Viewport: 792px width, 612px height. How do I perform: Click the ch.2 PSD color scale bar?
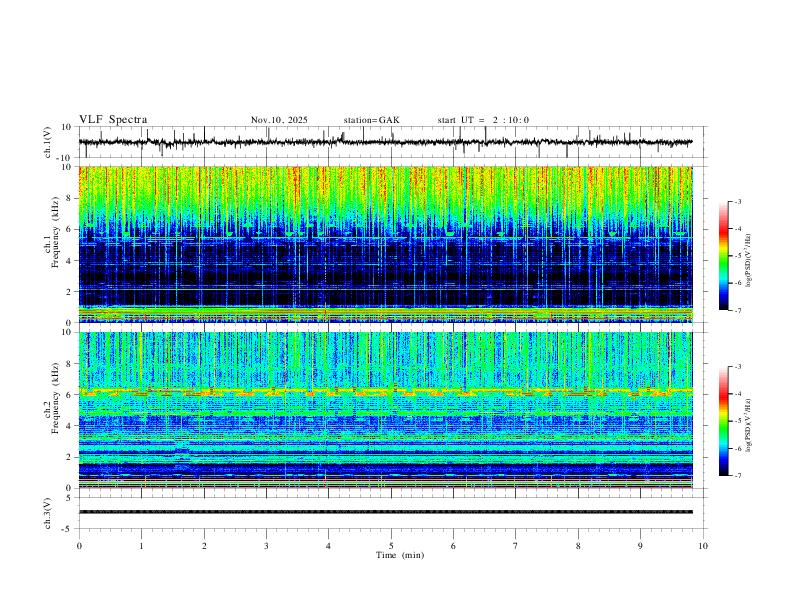tap(724, 421)
